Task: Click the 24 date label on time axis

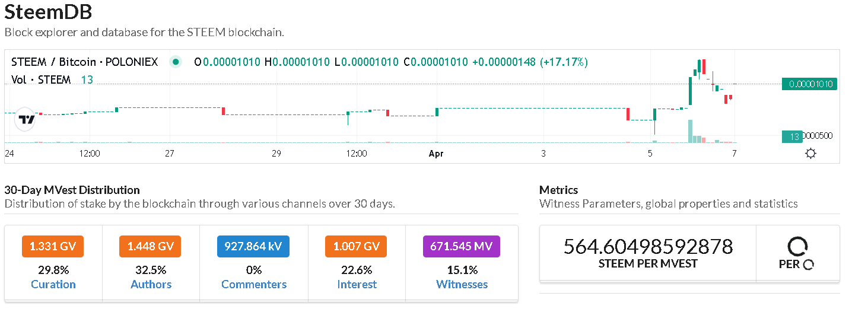Action: (9, 154)
